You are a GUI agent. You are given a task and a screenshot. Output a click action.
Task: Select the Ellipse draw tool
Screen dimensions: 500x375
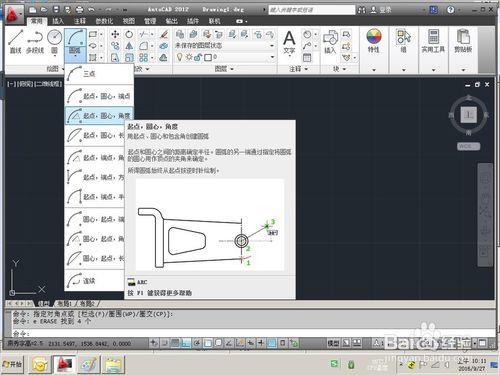pos(93,46)
